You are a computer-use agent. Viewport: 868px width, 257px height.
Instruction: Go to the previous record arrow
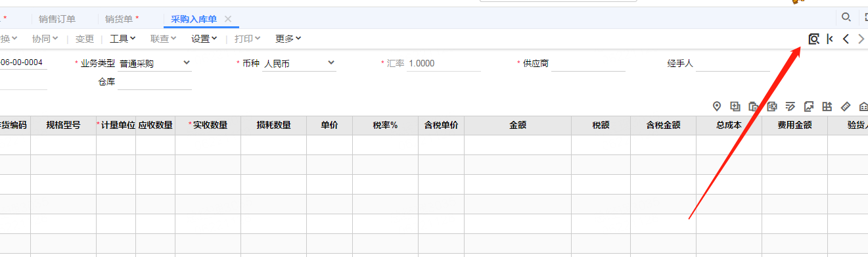coord(846,39)
